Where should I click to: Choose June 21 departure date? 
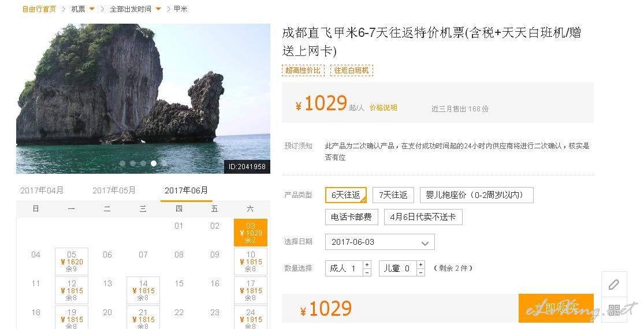(143, 317)
